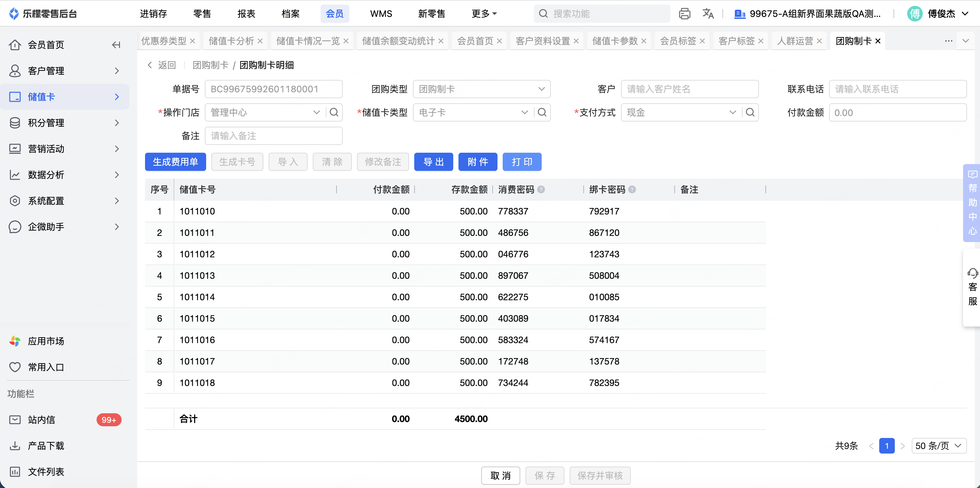This screenshot has width=980, height=488.
Task: Click search icon beside 操作门店 field
Action: coord(334,112)
